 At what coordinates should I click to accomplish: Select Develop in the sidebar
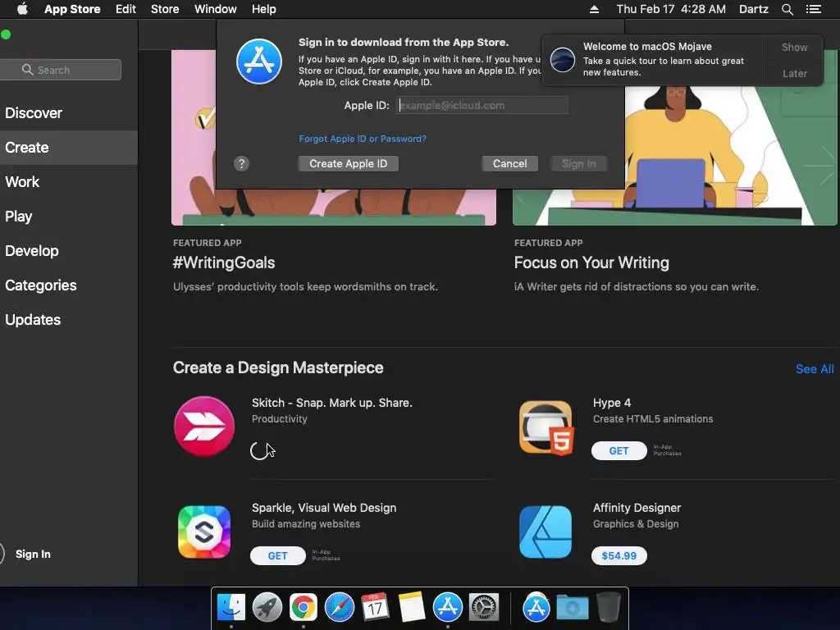click(x=32, y=251)
